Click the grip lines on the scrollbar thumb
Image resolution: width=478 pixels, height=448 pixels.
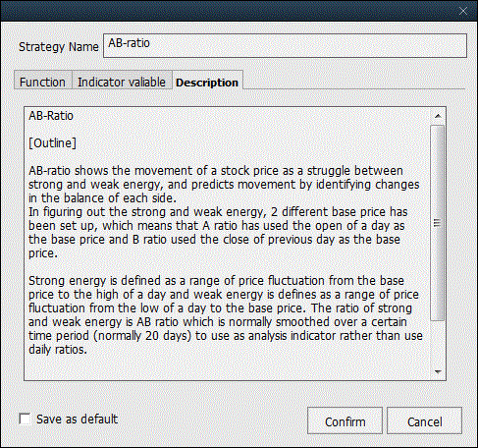(x=437, y=223)
